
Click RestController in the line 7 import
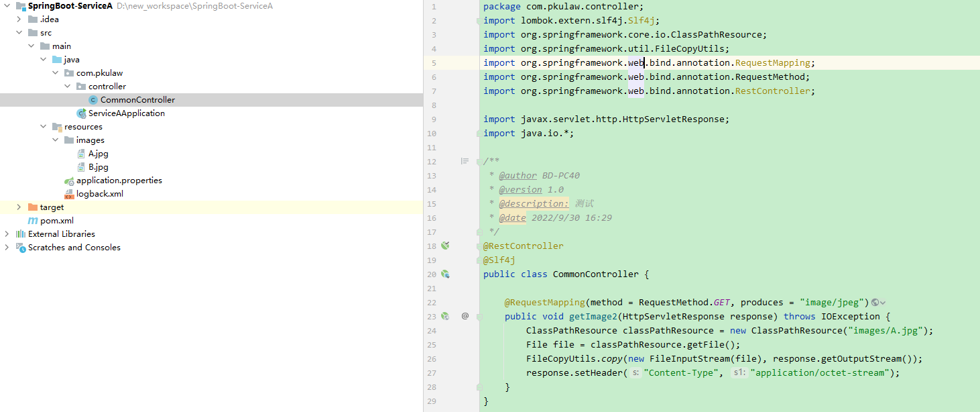(x=773, y=91)
